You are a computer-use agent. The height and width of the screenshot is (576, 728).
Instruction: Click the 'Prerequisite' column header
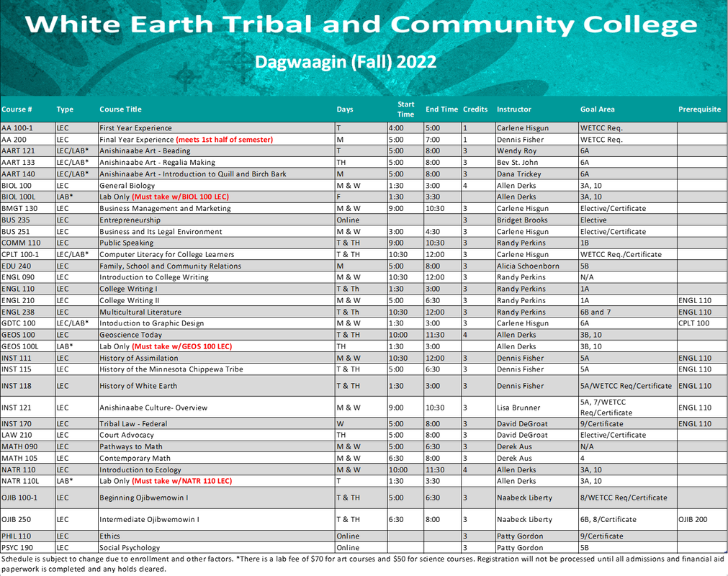point(700,109)
